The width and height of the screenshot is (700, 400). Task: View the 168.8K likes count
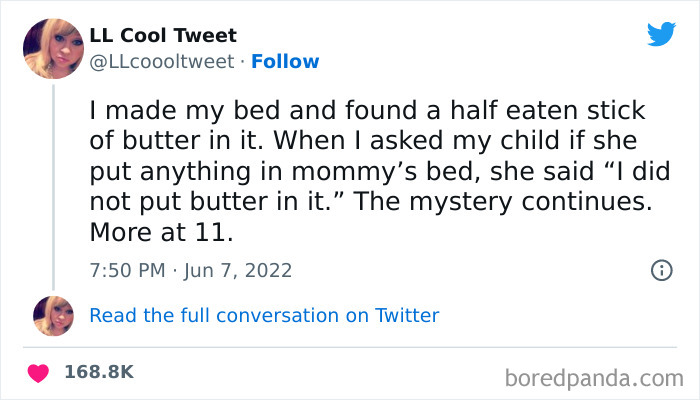coord(98,372)
